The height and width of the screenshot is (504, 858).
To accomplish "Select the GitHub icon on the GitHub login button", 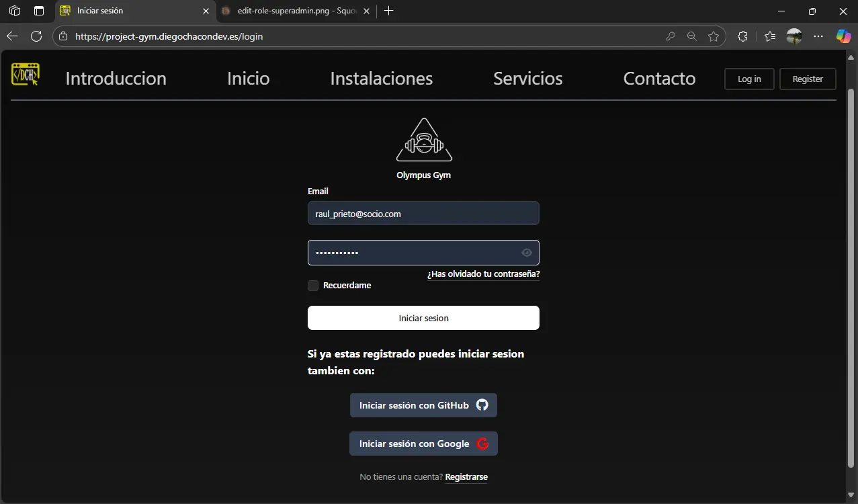I will (x=481, y=405).
